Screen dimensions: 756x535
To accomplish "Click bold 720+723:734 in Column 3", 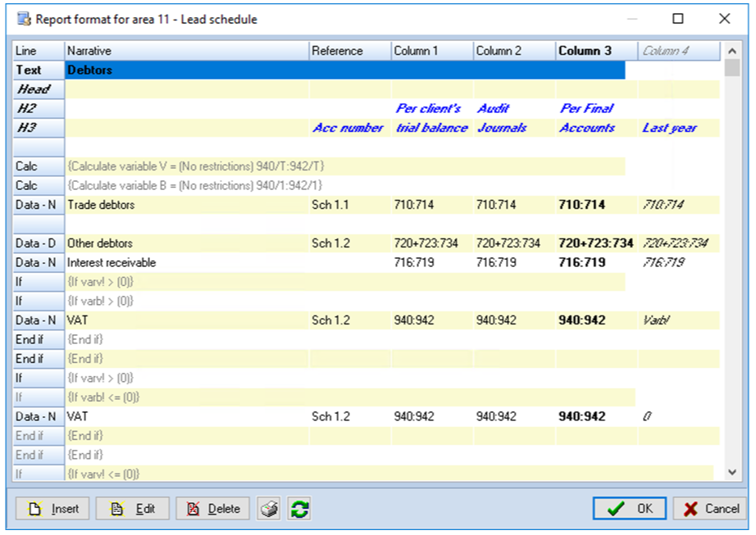I will 596,243.
